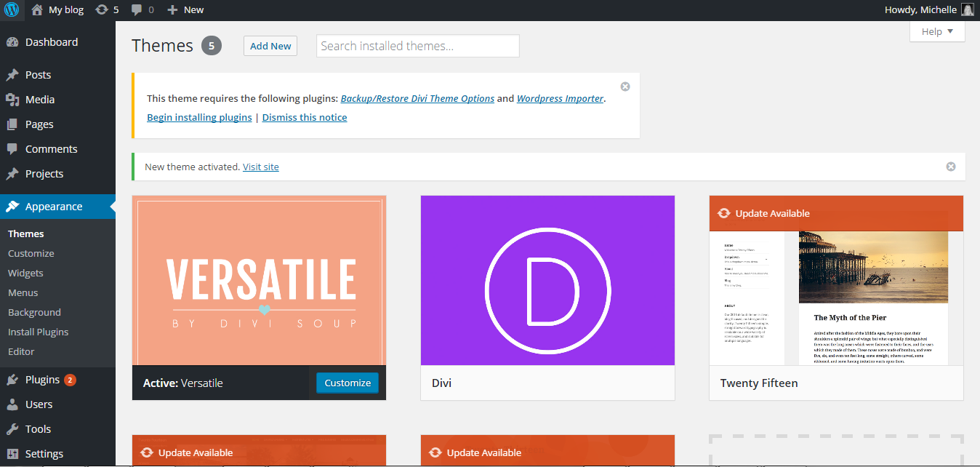Screen dimensions: 980x467
Task: Click Update Available on Twenty Fifteen
Action: click(x=772, y=213)
